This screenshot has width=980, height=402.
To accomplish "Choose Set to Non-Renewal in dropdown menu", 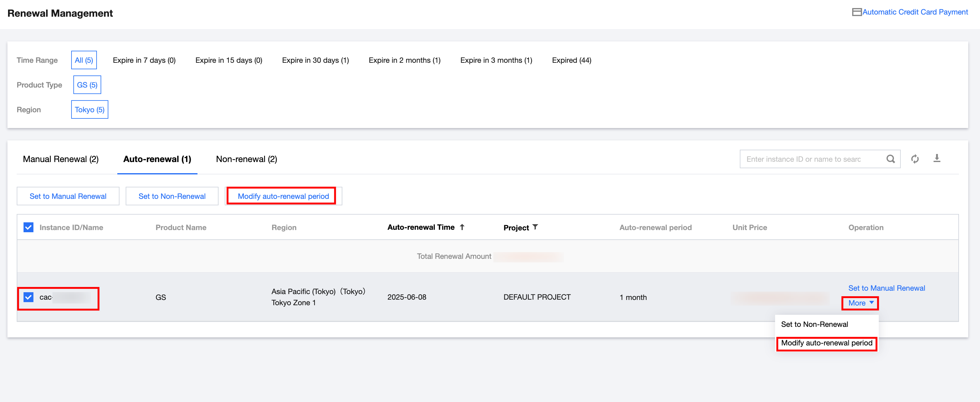I will point(814,324).
